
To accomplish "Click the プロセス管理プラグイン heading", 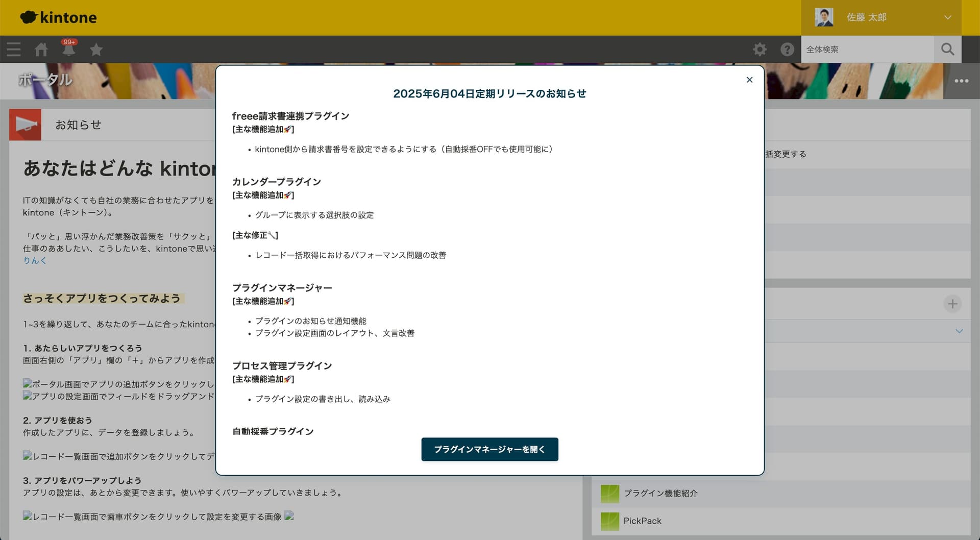I will click(282, 366).
